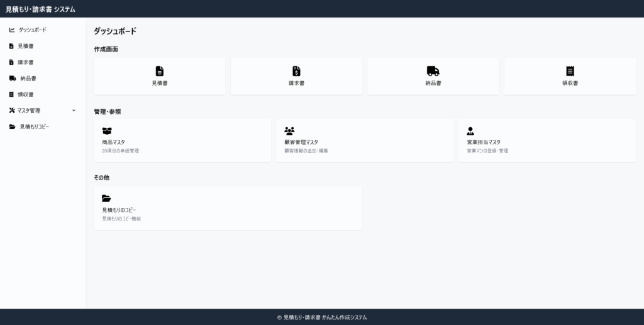Expand the マスタ管理 sidebar menu
Screen dimensions: 644x325
tap(30, 110)
